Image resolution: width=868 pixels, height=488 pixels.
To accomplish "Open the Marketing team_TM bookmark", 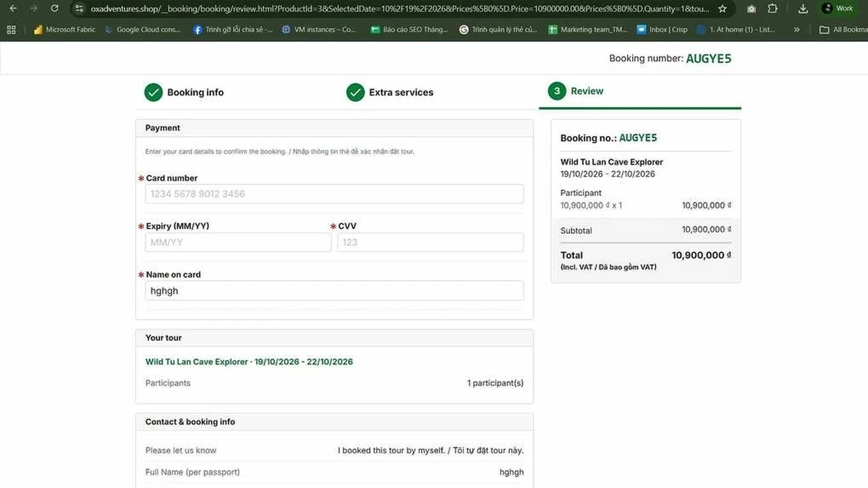I will pos(587,30).
